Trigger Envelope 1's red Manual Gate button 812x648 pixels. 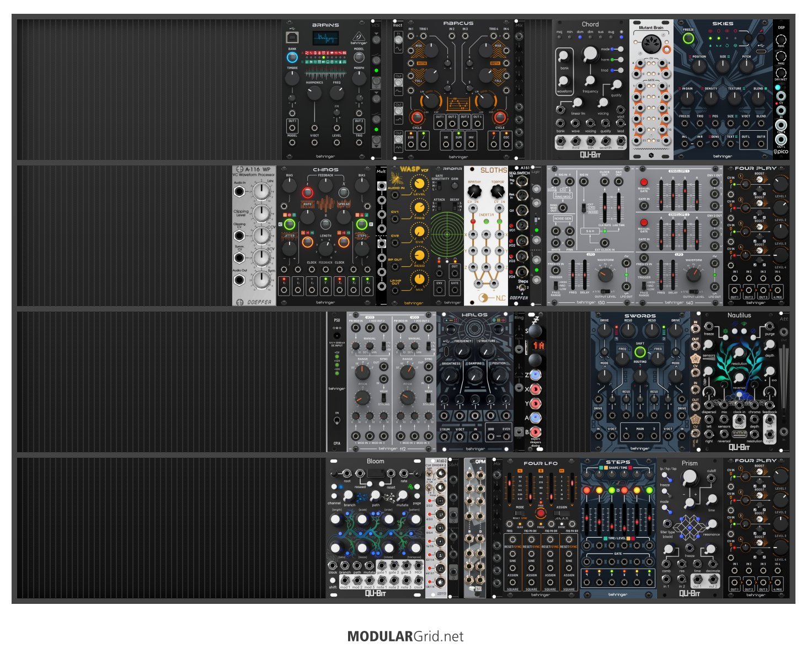(x=644, y=182)
